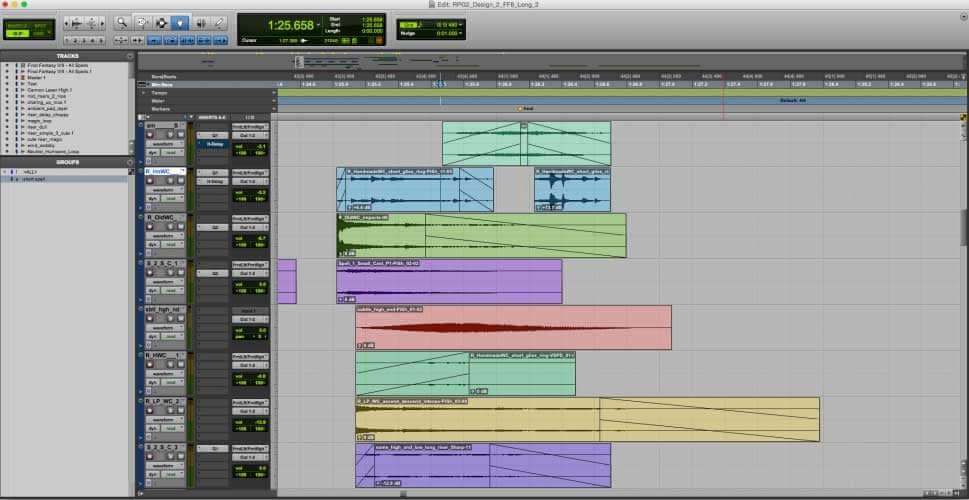969x500 pixels.
Task: Select 'Cannon Laser High 1' in track list
Action: pyautogui.click(x=51, y=90)
